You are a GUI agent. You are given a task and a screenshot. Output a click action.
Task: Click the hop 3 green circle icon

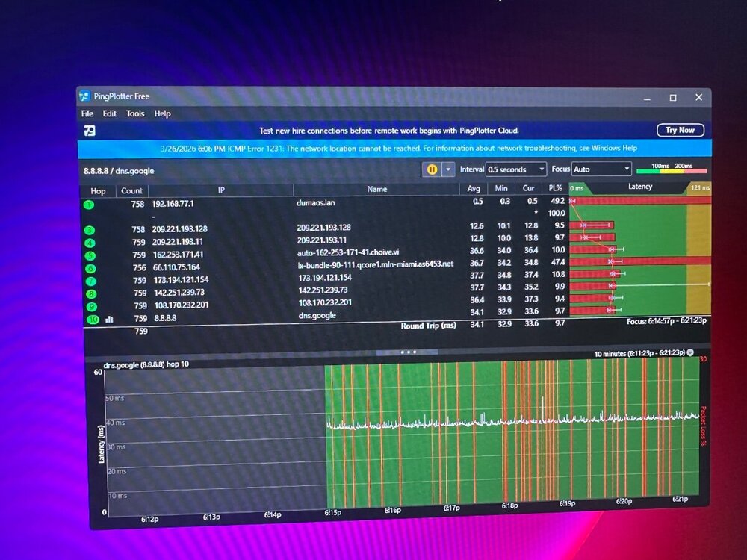[x=90, y=230]
